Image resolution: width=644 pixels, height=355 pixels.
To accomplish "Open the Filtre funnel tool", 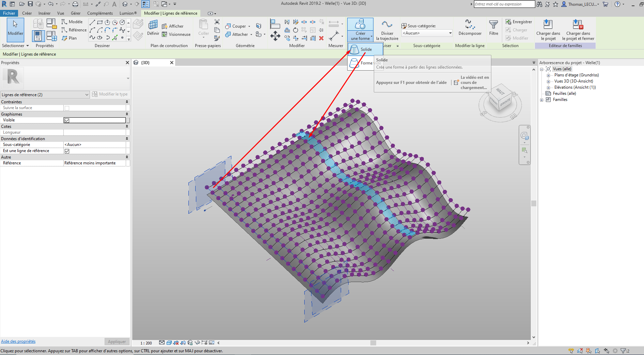I will (494, 28).
